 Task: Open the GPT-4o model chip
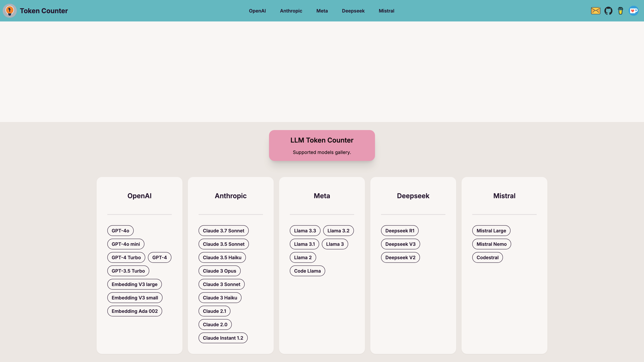click(120, 231)
